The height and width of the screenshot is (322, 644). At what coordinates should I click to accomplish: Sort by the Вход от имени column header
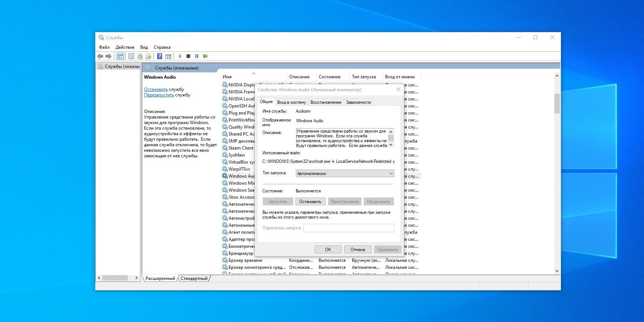pos(402,77)
